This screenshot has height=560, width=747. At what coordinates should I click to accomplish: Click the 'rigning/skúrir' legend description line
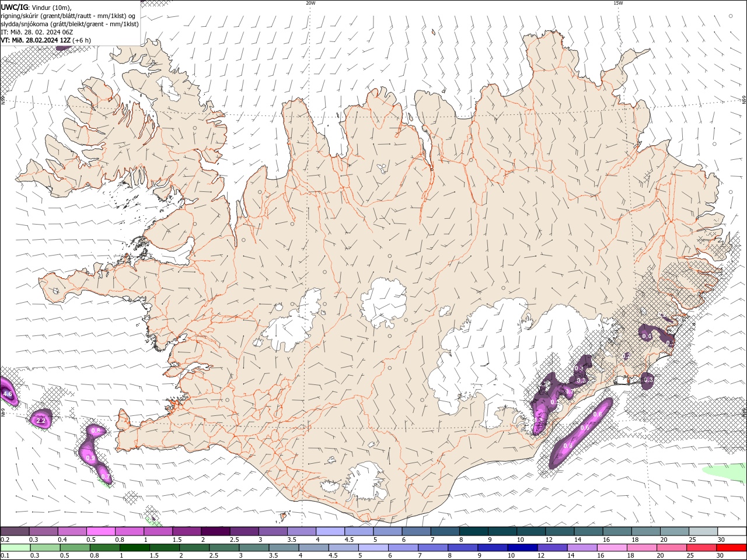pos(68,16)
